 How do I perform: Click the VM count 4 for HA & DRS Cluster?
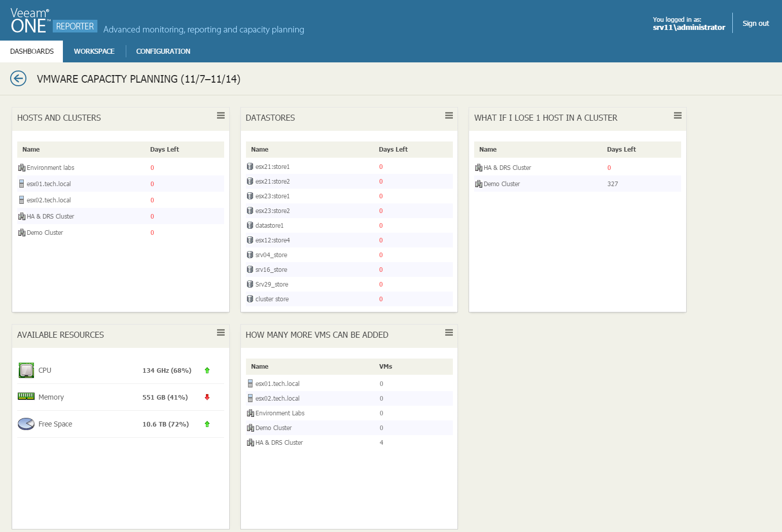tap(381, 442)
